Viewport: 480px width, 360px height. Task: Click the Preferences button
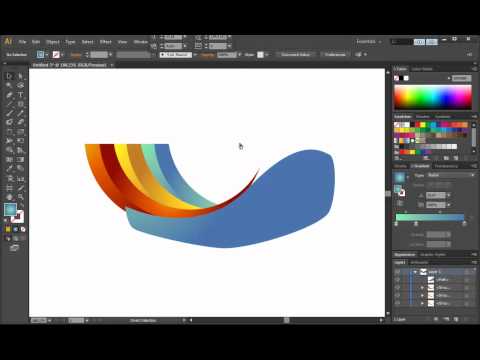coord(335,54)
